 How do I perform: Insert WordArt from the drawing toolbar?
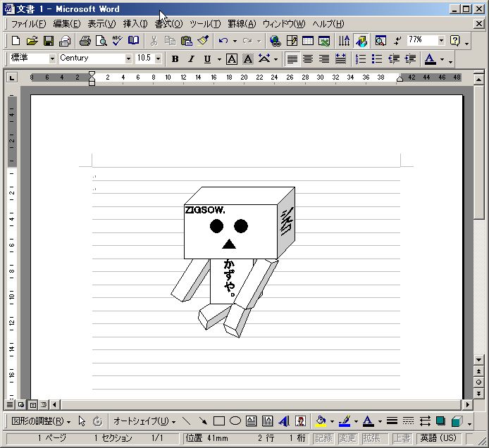tap(284, 421)
